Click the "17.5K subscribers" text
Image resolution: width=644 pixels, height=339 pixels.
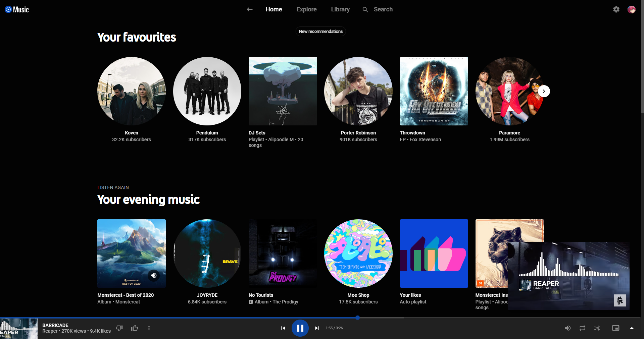358,302
